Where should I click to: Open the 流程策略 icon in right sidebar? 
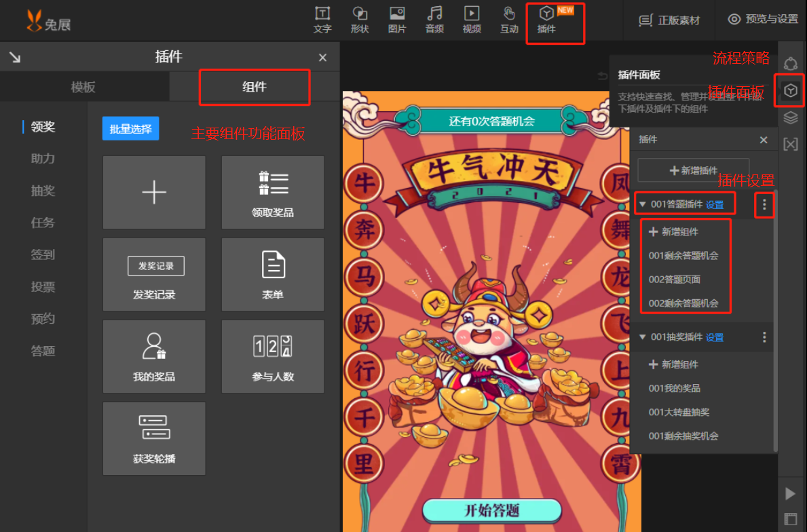791,64
